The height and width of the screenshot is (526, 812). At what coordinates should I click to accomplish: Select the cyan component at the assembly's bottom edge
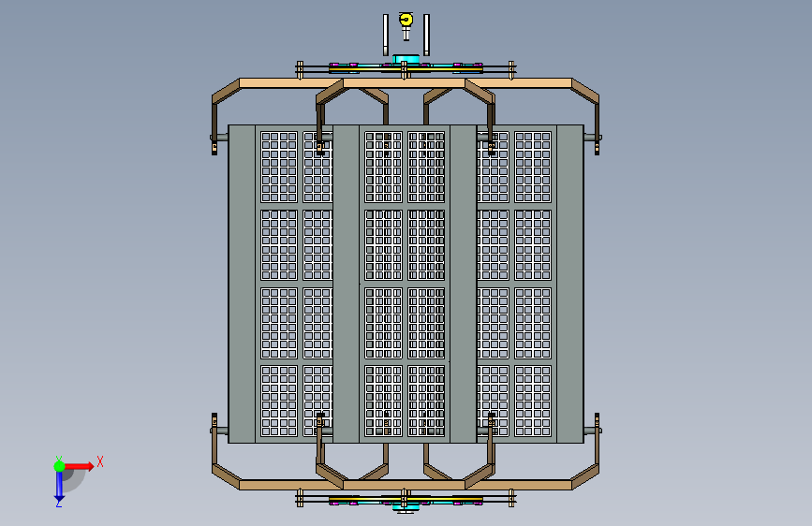click(406, 509)
